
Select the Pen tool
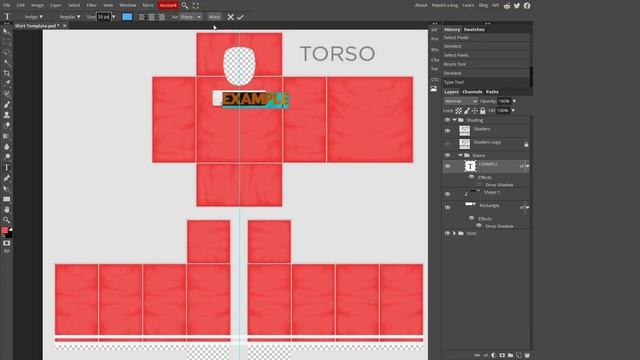coord(7,178)
